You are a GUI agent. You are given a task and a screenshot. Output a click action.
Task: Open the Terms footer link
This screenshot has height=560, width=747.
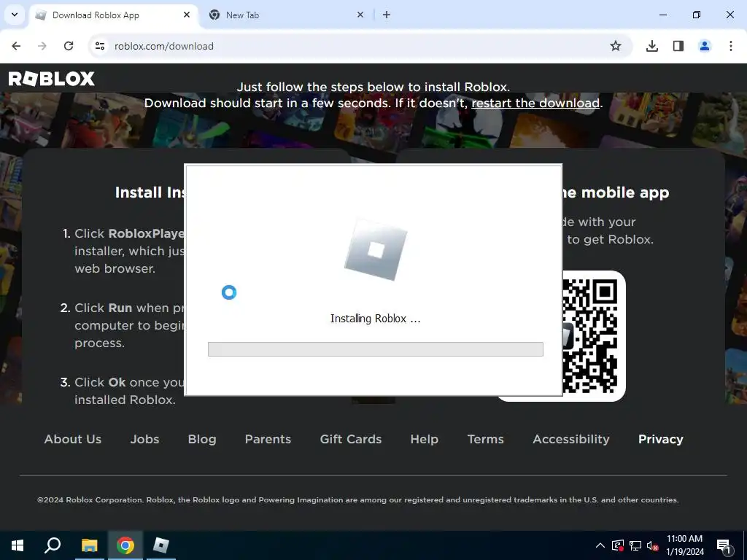pos(485,439)
